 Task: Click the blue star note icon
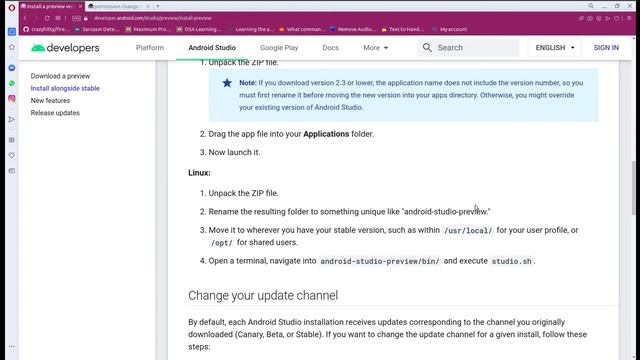point(227,83)
